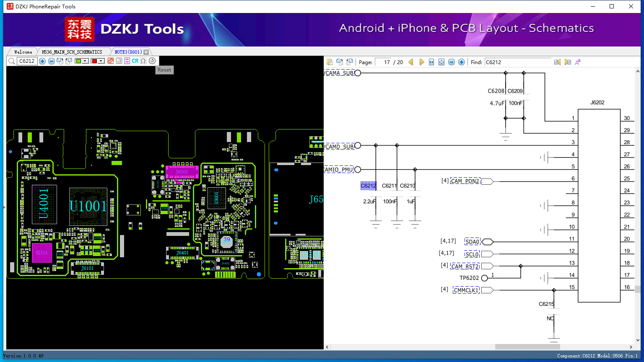Click the CAMIO_PMU net label
The height and width of the screenshot is (362, 644).
tap(339, 170)
